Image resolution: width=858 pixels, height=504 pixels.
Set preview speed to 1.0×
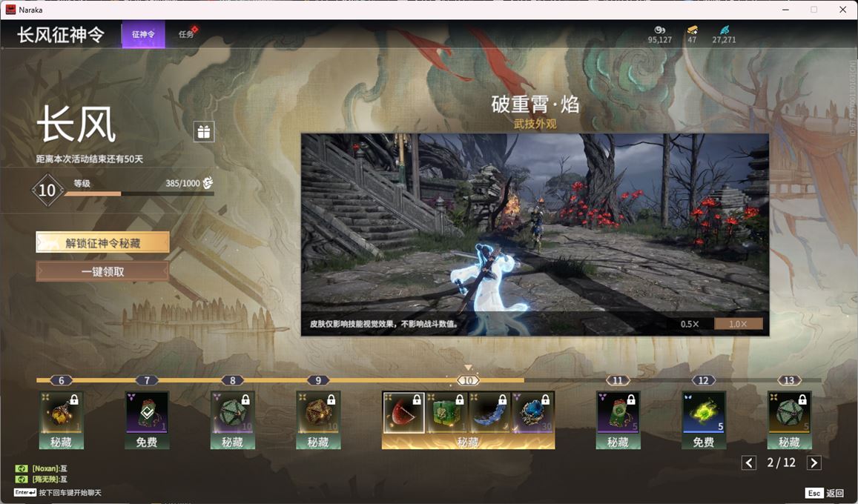point(738,324)
